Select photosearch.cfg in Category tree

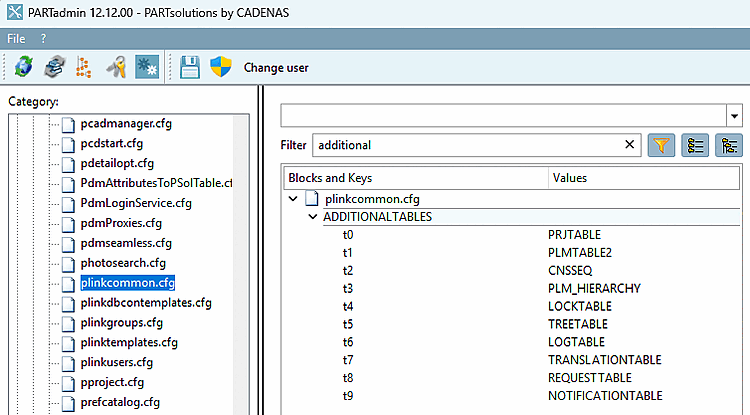click(123, 263)
